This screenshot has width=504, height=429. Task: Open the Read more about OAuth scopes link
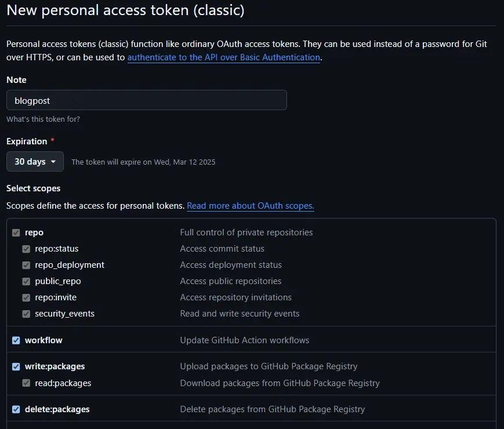coord(251,206)
